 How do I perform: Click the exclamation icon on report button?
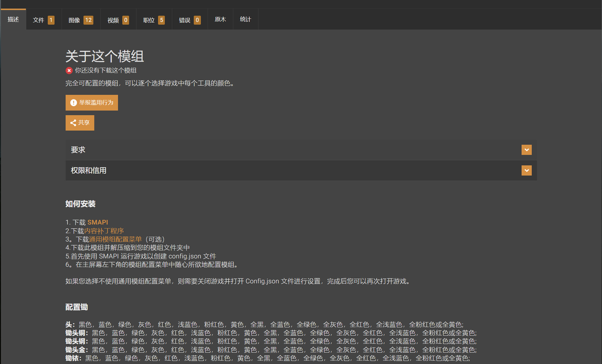tap(73, 102)
